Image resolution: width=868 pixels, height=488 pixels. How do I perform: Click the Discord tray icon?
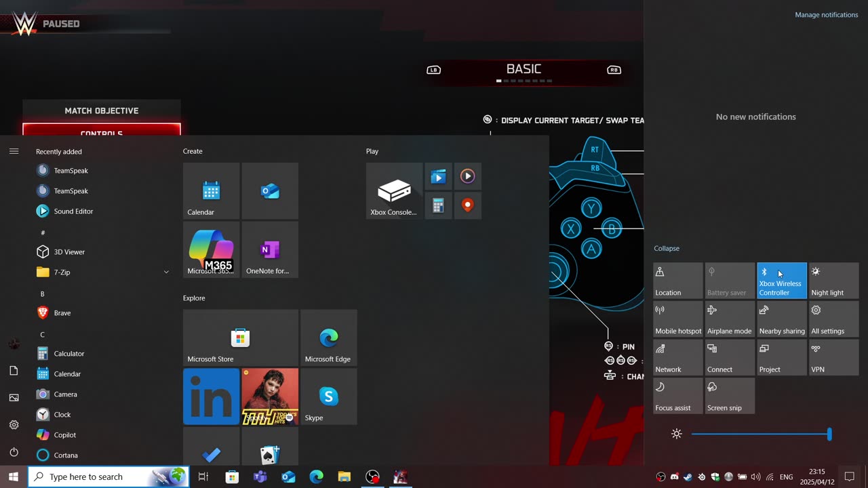674,477
